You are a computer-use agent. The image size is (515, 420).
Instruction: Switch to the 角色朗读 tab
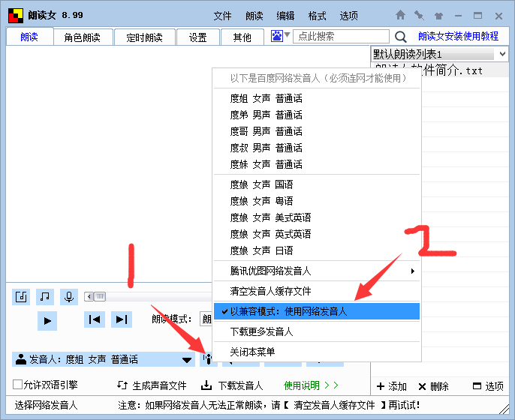83,37
